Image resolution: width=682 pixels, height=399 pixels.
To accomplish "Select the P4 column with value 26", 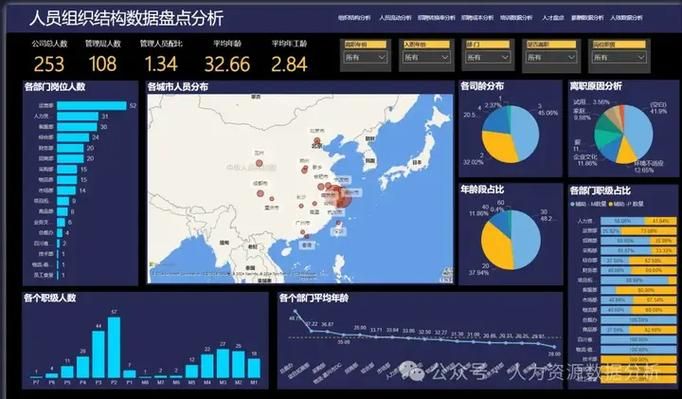I will (x=83, y=367).
